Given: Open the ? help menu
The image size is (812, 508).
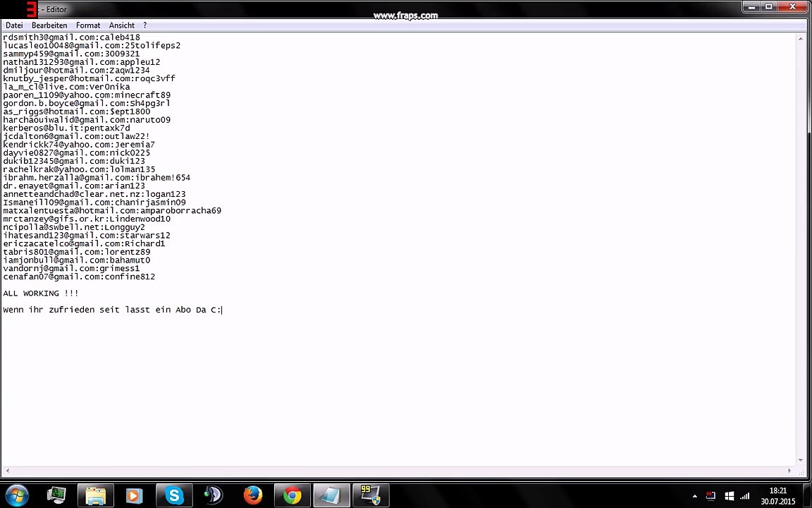Looking at the screenshot, I should (x=145, y=25).
